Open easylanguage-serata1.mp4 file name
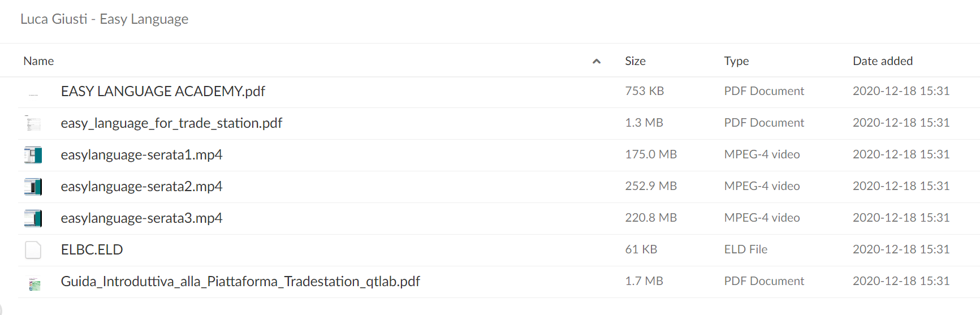The width and height of the screenshot is (980, 315). tap(141, 155)
